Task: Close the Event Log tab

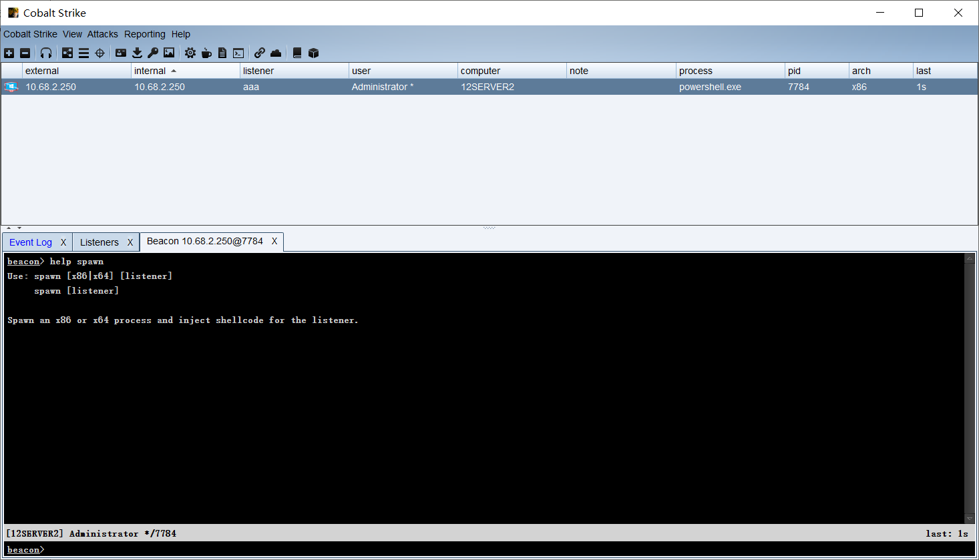Action: (63, 242)
